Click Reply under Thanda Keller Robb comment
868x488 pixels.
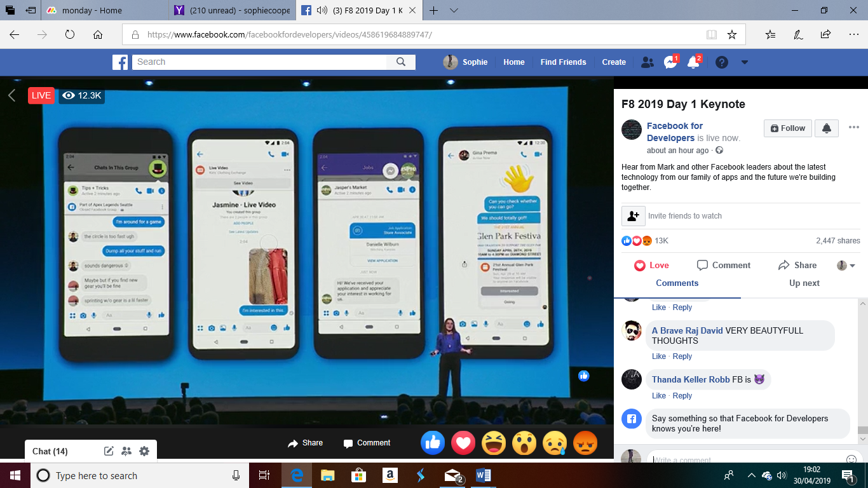pyautogui.click(x=682, y=396)
